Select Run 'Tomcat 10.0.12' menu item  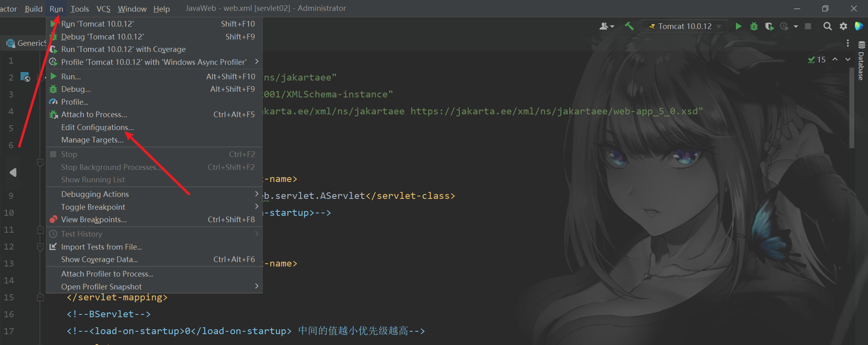coord(154,24)
